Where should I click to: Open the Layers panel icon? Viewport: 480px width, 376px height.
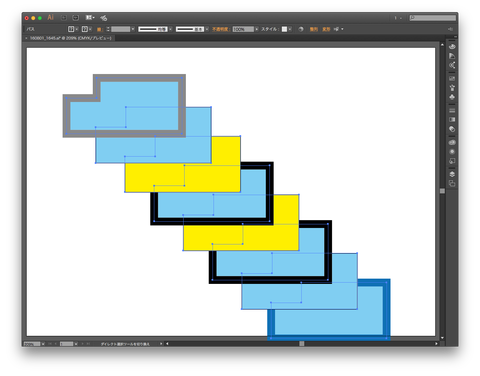pos(452,174)
